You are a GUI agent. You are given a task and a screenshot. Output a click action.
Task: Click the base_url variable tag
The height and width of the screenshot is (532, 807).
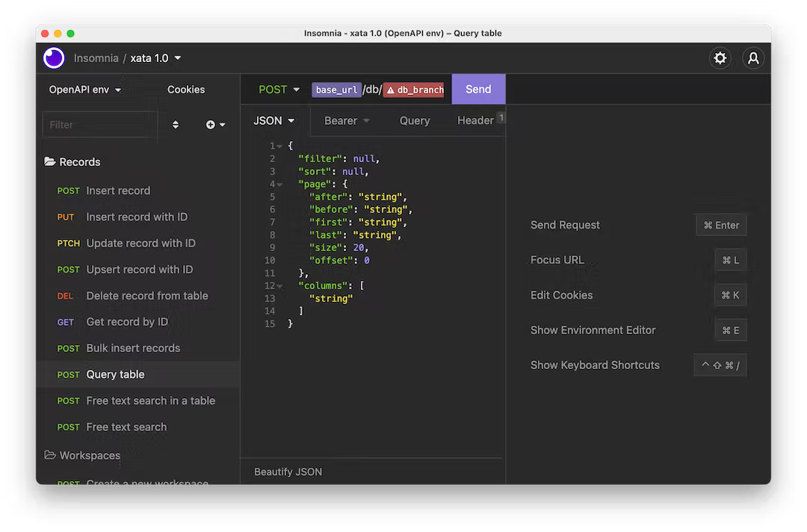(336, 90)
